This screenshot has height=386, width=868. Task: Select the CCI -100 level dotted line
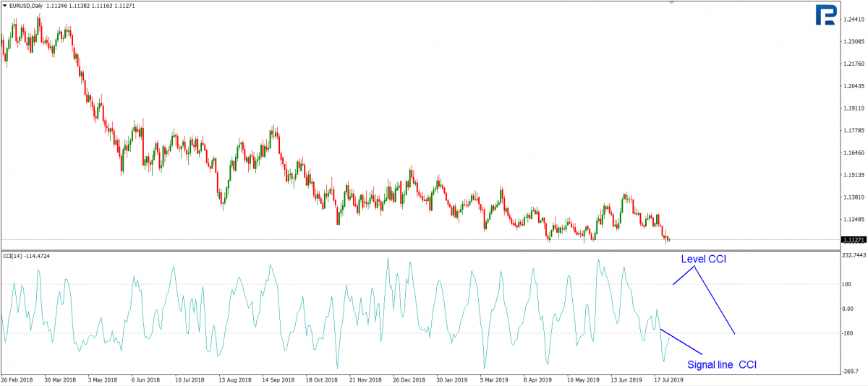420,333
